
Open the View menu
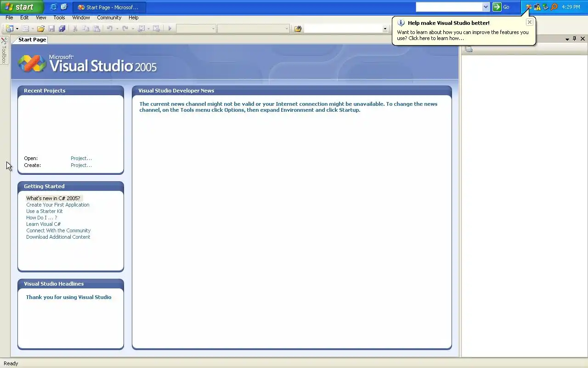(x=41, y=17)
